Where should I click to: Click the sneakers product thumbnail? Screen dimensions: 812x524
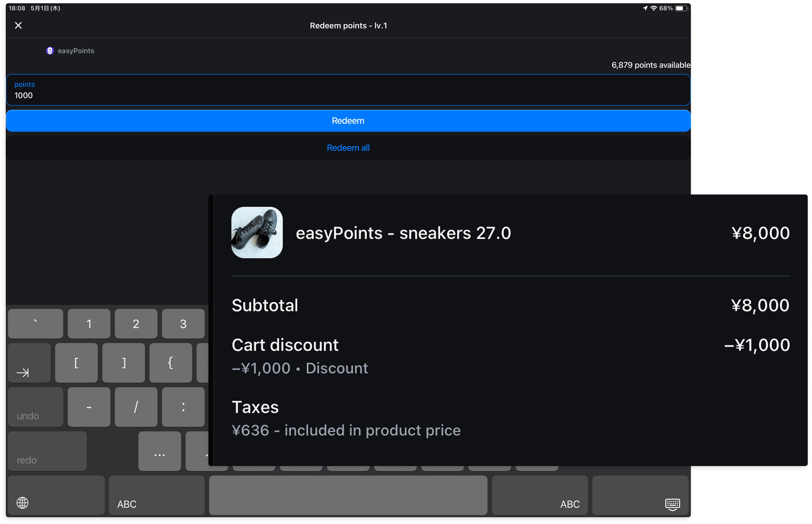pyautogui.click(x=257, y=232)
